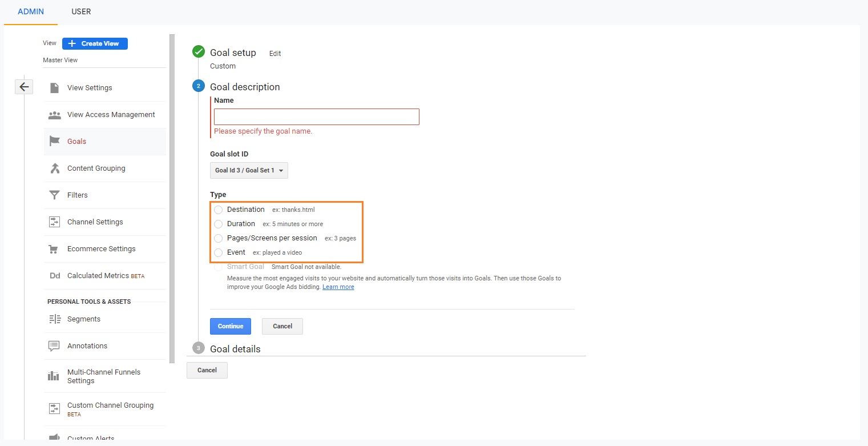This screenshot has height=446, width=868.
Task: Click the Segments icon
Action: point(54,319)
